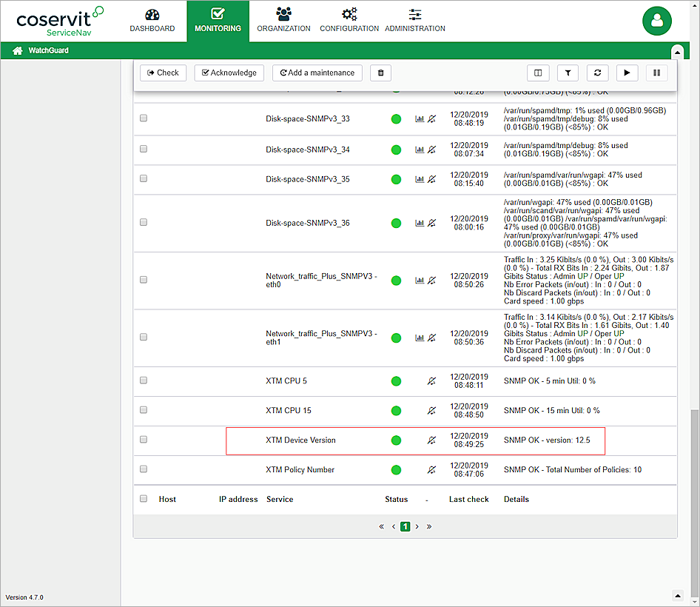Screen dimensions: 700x607
Task: Collapse the header using the top-right arrow
Action: (x=676, y=51)
